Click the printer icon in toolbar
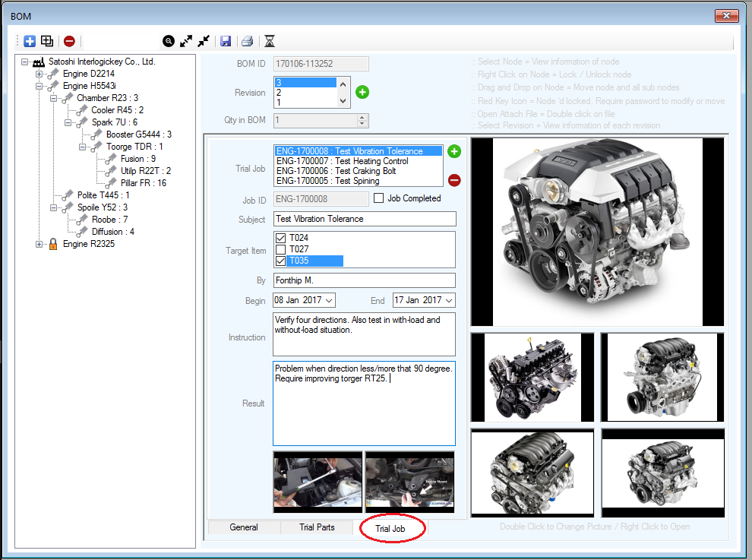The image size is (752, 560). click(247, 42)
